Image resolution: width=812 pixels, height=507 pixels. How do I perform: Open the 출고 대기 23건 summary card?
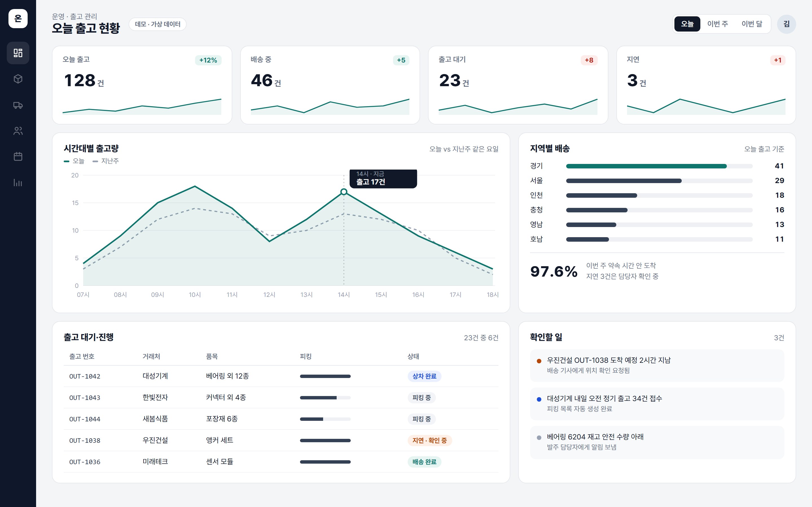[518, 85]
